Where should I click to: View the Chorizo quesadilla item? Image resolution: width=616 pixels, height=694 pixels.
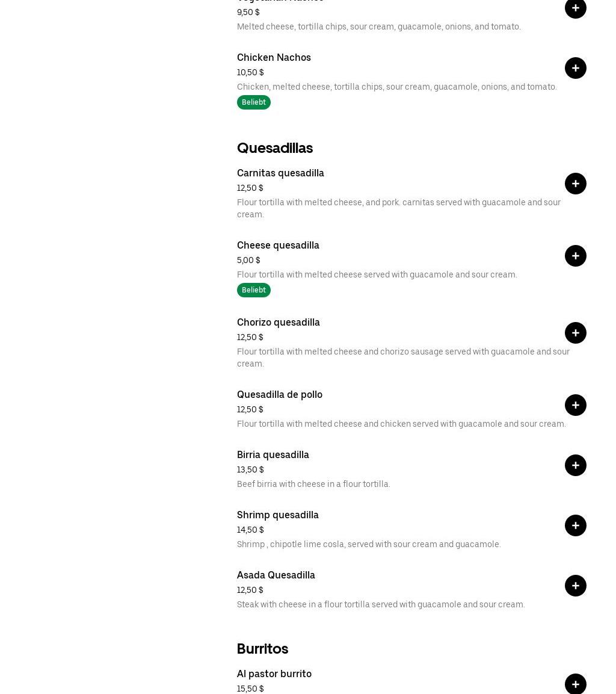click(279, 322)
